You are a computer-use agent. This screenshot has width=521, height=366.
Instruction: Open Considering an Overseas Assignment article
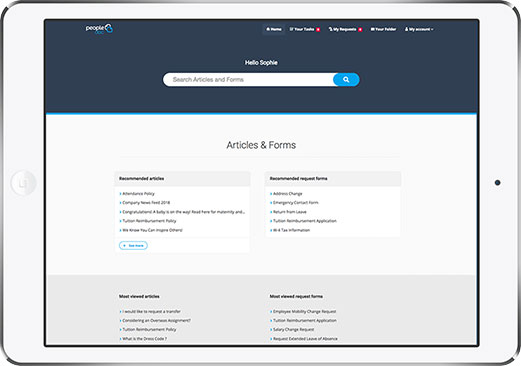tap(156, 321)
